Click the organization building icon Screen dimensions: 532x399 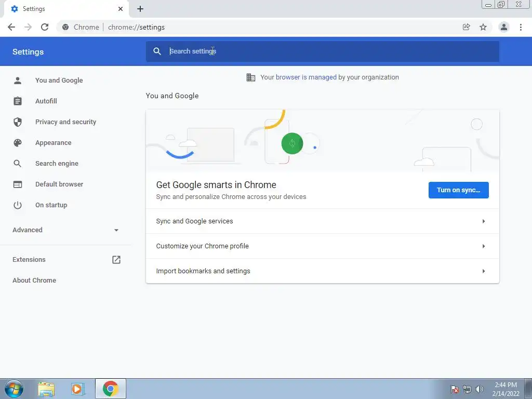pyautogui.click(x=251, y=77)
